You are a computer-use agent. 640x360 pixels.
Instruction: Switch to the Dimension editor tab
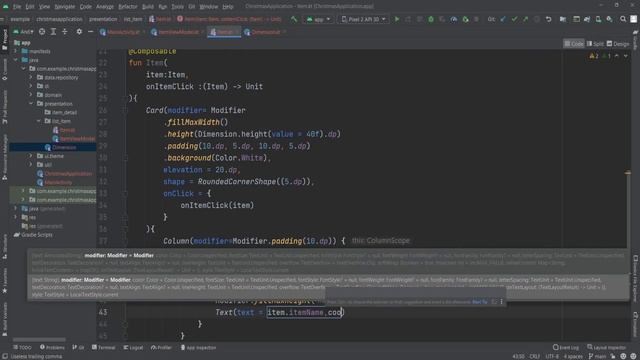pyautogui.click(x=265, y=32)
